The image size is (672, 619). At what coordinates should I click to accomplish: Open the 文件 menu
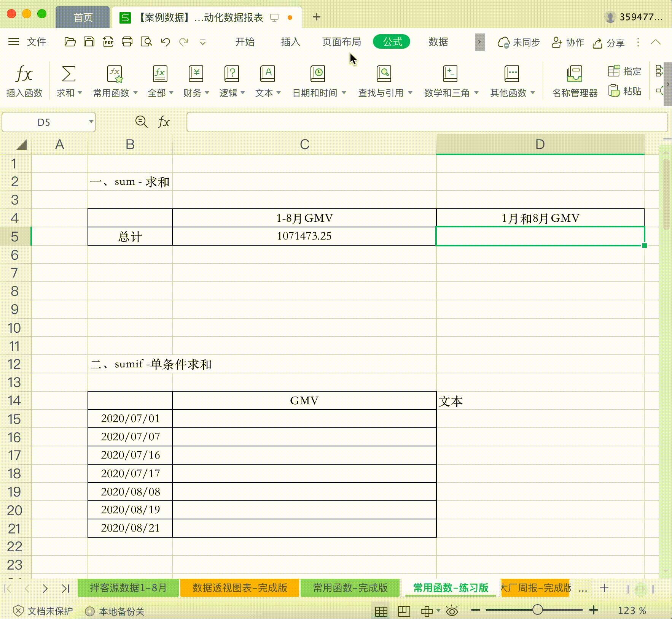tap(37, 42)
